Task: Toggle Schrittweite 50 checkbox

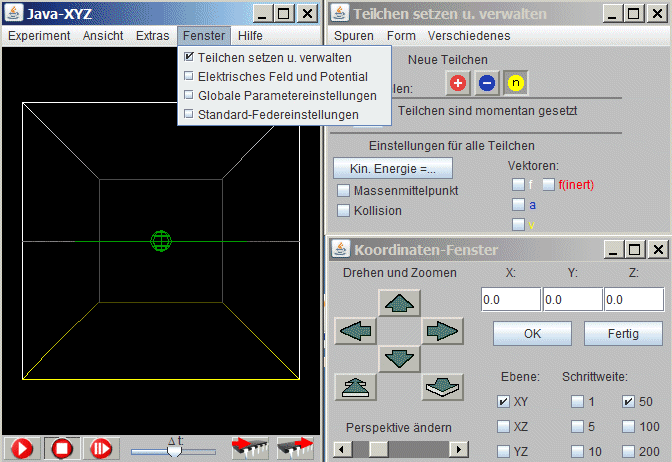Action: click(628, 402)
